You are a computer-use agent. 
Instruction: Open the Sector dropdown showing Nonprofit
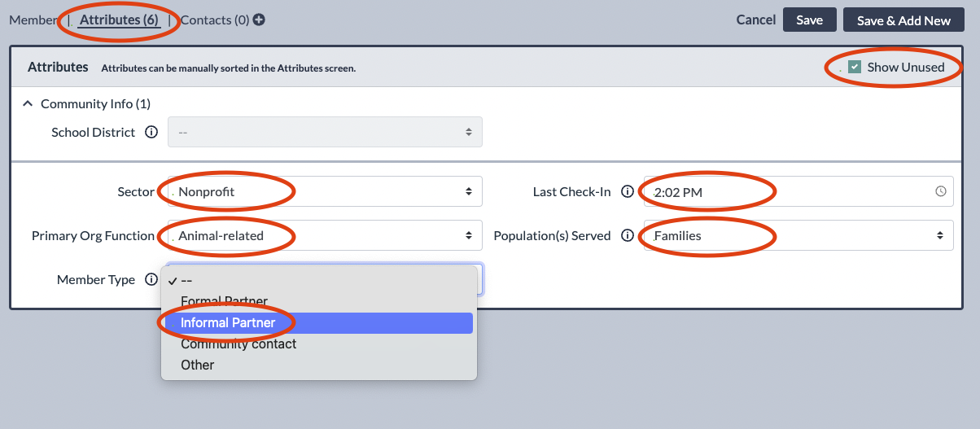[325, 191]
